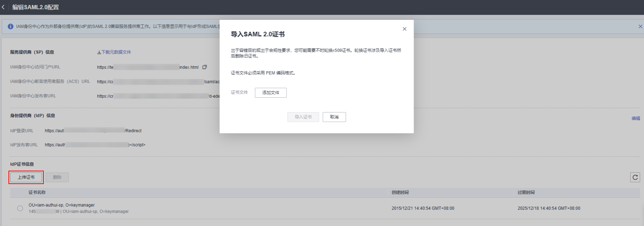
Task: Cancel the import with 取消
Action: [x=334, y=117]
